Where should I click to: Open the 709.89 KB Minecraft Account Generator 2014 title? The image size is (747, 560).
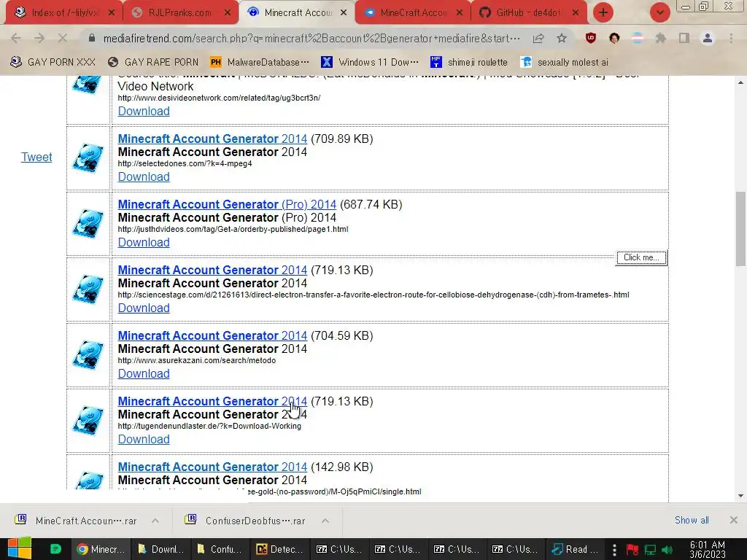pos(212,139)
